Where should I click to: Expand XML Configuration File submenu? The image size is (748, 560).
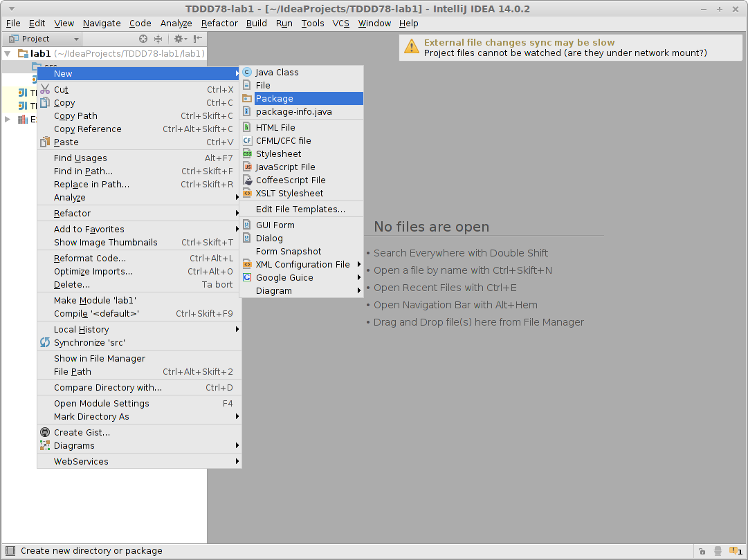pyautogui.click(x=302, y=265)
